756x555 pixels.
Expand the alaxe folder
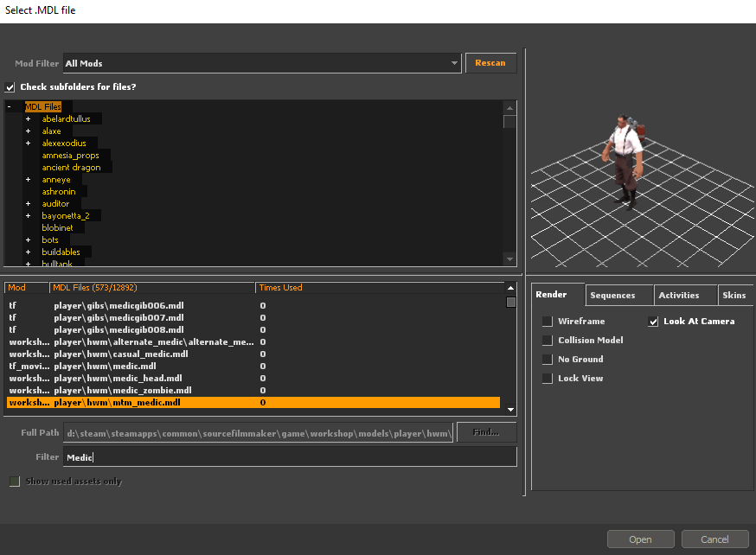(28, 131)
